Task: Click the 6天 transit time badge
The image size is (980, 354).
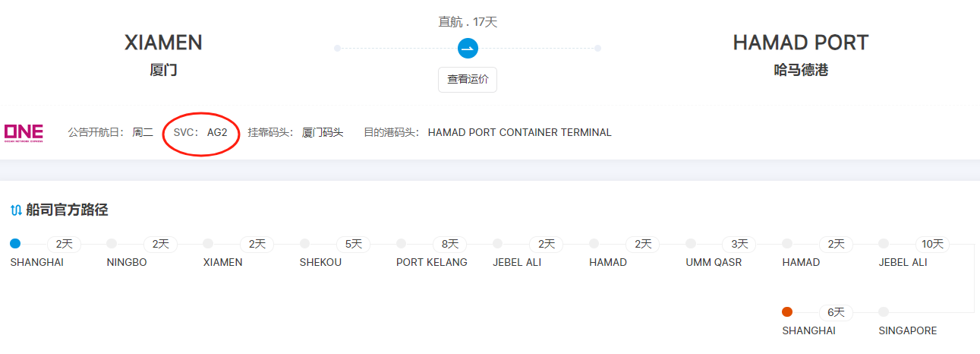Action: pyautogui.click(x=836, y=311)
